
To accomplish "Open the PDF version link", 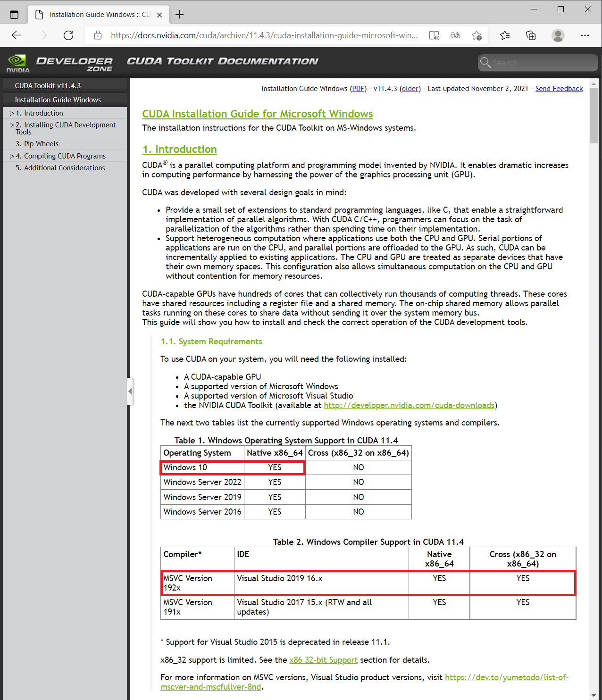I will (x=358, y=89).
